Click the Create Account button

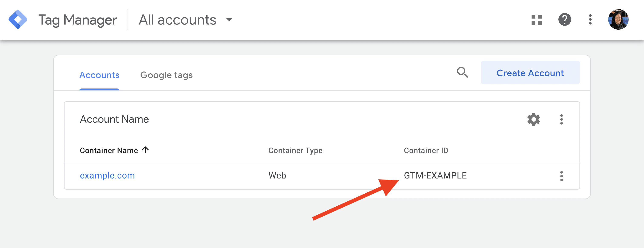(530, 73)
